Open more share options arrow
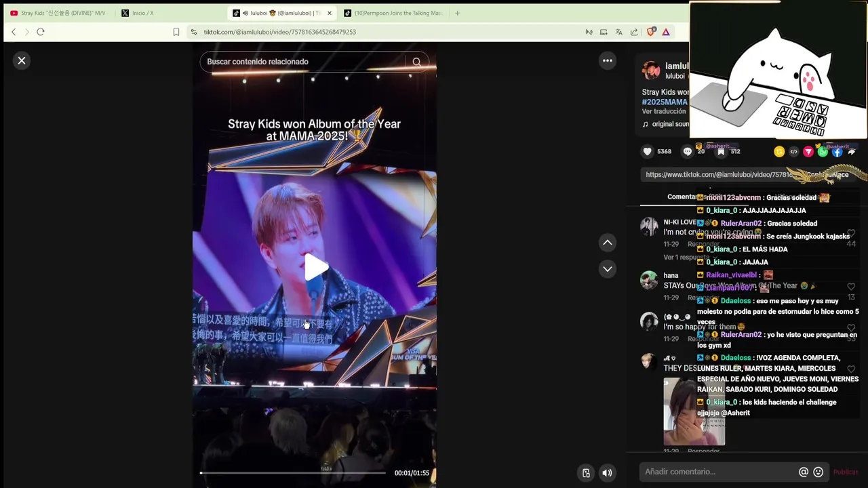 pyautogui.click(x=852, y=152)
